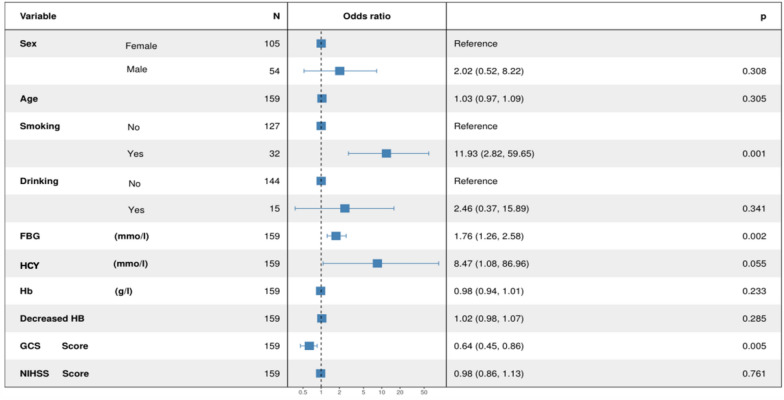Click the GCS Score odds ratio marker
Viewport: 784px width, 400px height.
point(309,345)
